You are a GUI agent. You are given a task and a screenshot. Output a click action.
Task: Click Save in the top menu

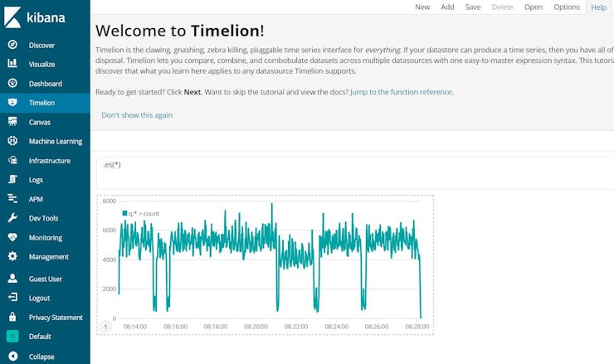pyautogui.click(x=473, y=7)
